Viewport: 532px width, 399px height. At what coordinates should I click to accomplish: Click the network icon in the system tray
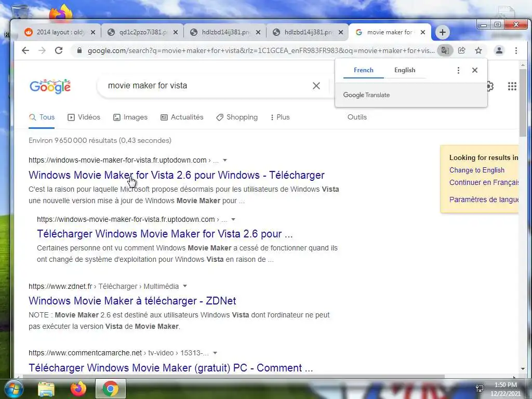point(480,389)
